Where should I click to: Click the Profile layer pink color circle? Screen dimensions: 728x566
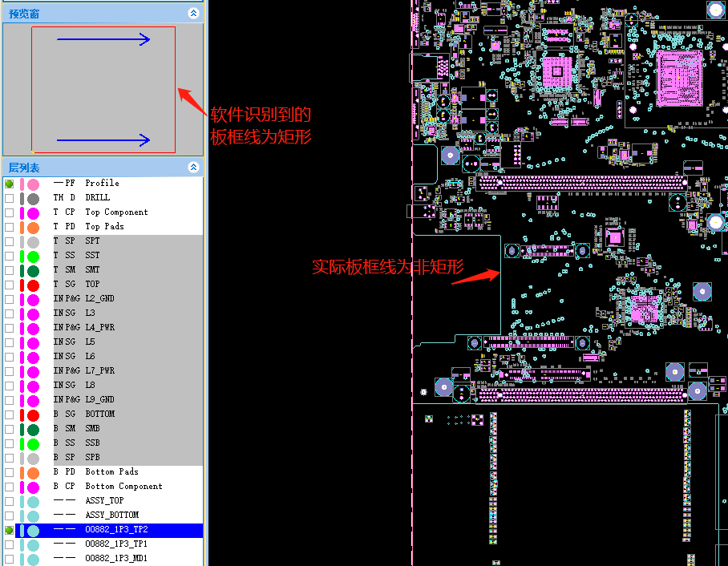click(x=33, y=184)
